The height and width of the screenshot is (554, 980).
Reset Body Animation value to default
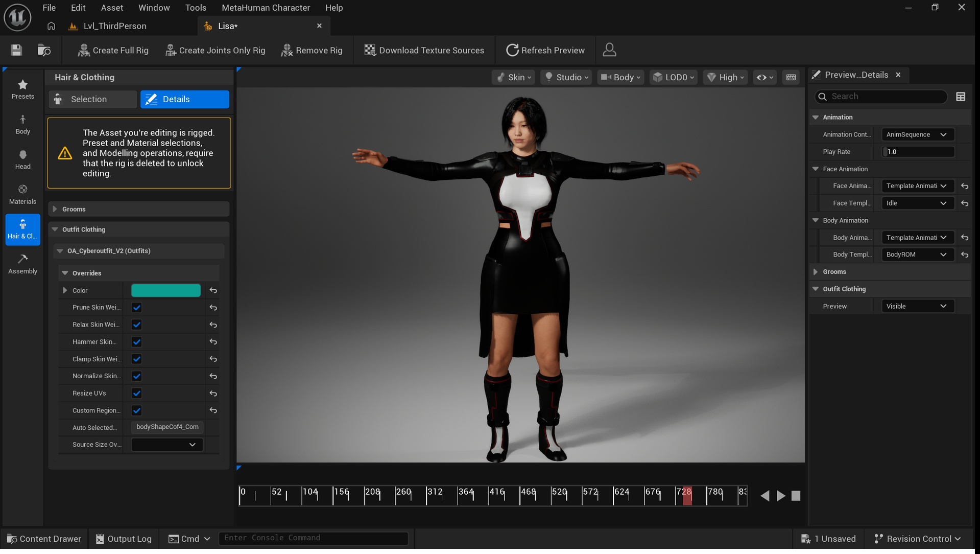tap(965, 238)
